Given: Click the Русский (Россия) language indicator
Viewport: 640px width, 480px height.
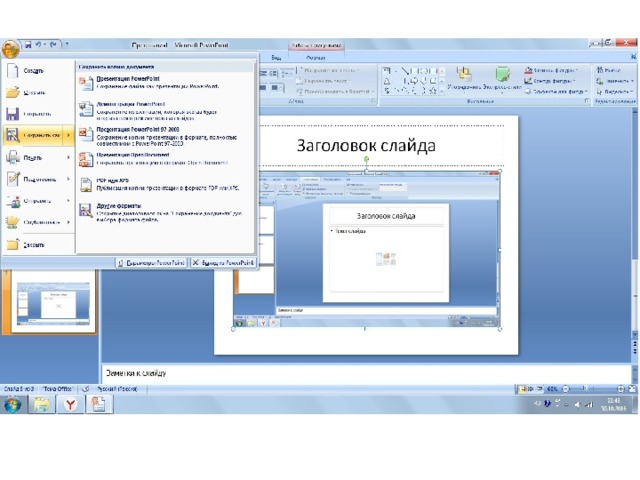Looking at the screenshot, I should click(117, 389).
